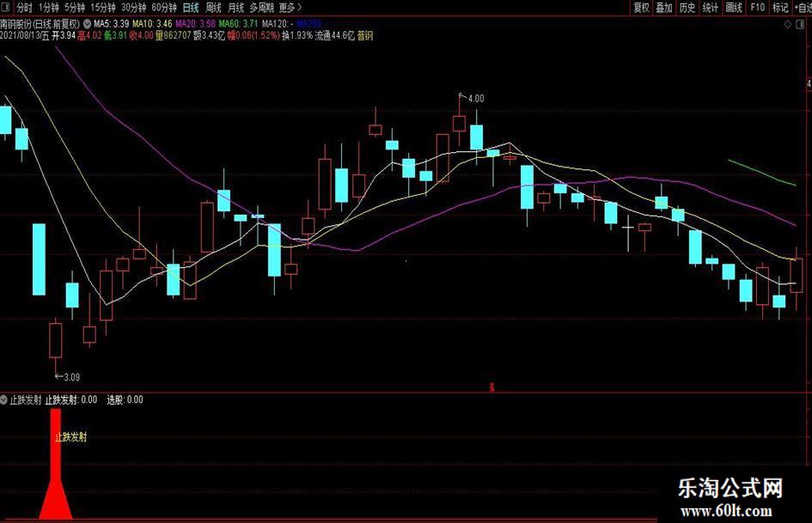Open the F10 company info button
812x523 pixels.
[x=757, y=7]
